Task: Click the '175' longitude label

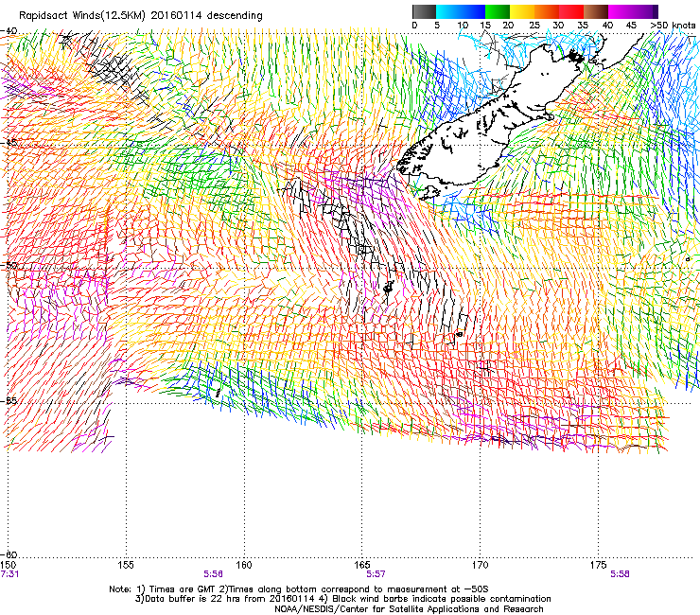Action: (598, 565)
